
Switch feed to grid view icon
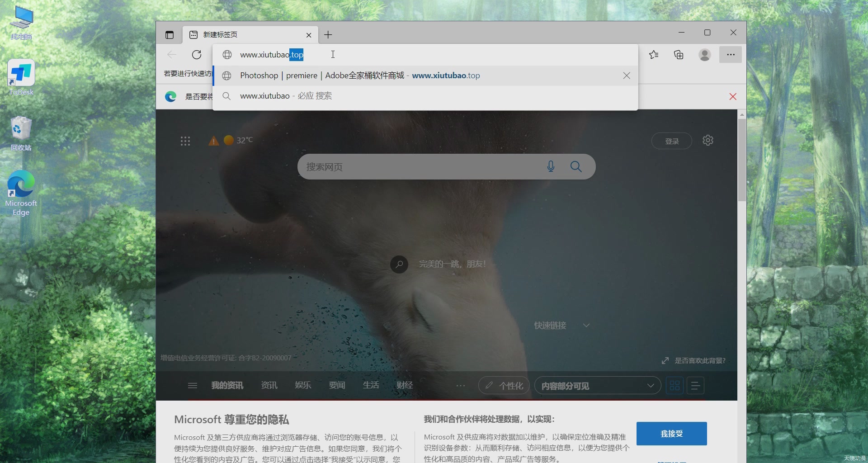(x=675, y=386)
